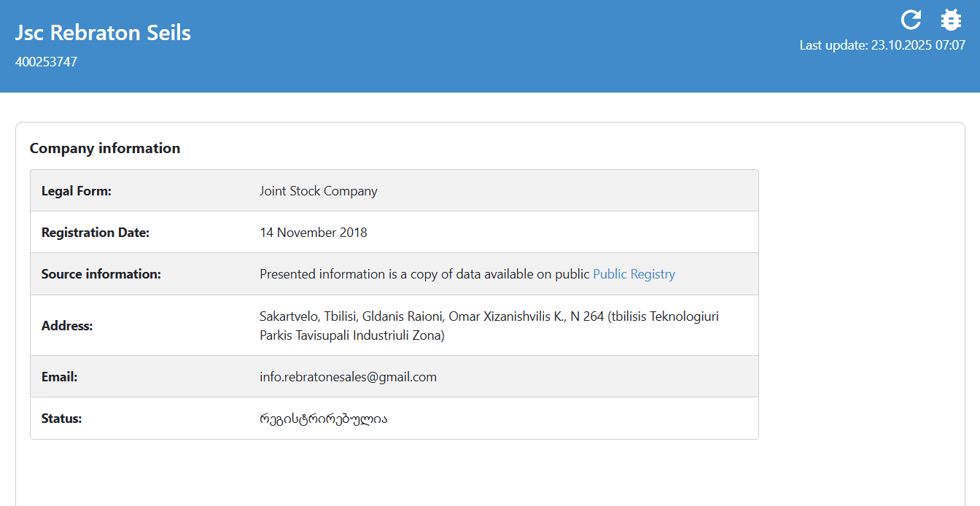Click the Parkis Tavisupali Industriuli Zona address line
This screenshot has height=506, width=980.
click(x=352, y=336)
